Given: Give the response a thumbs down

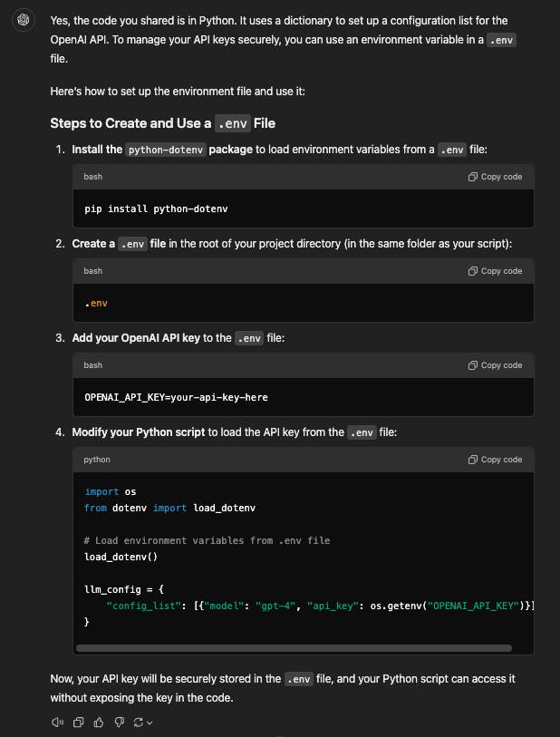Looking at the screenshot, I should tap(118, 722).
